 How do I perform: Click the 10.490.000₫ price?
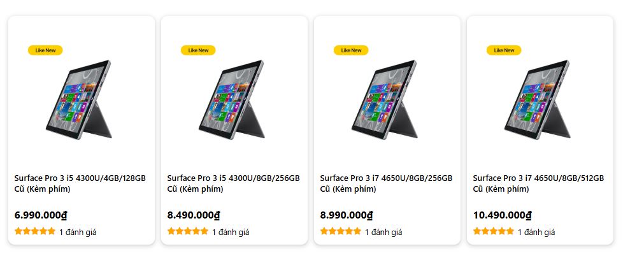[x=503, y=215]
